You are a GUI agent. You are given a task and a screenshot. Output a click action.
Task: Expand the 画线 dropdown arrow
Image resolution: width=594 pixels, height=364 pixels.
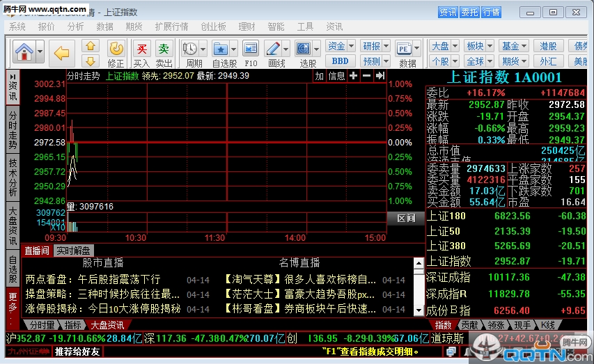tap(286, 49)
